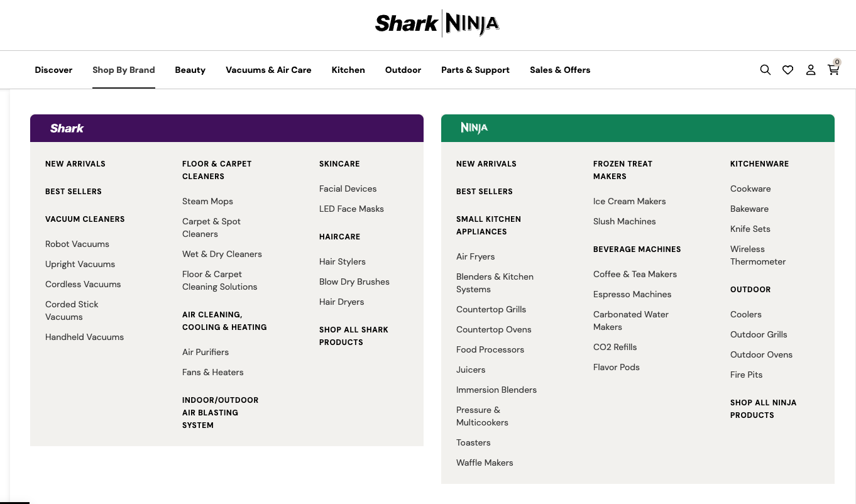
Task: Select Air Purifiers
Action: coord(206,352)
